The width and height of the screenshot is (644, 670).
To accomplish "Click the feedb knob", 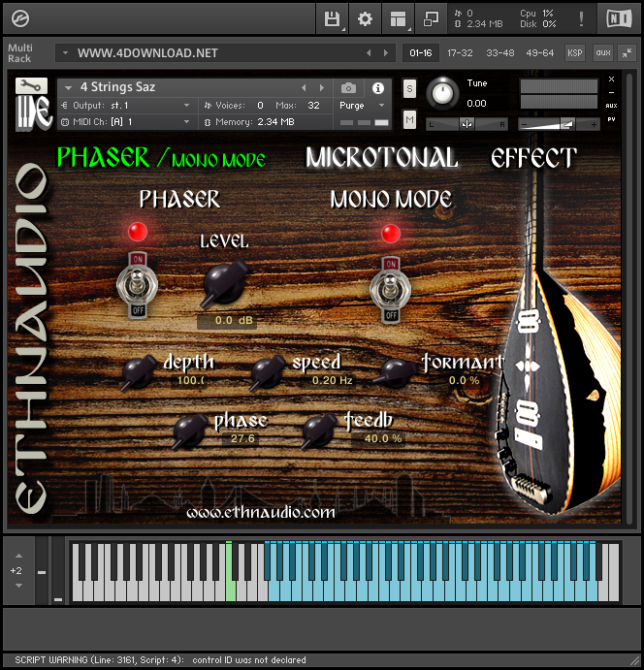I will pyautogui.click(x=318, y=431).
